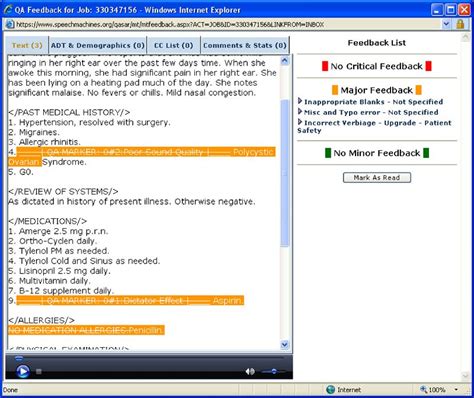Click the Internet zone globe icon
Viewport: 474px width, 398px height.
pyautogui.click(x=330, y=389)
